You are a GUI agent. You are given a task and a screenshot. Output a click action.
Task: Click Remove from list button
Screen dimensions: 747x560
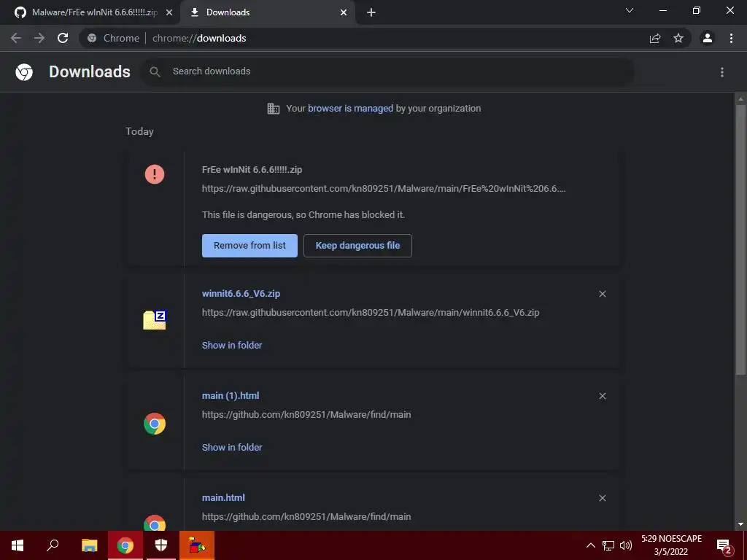coord(249,246)
